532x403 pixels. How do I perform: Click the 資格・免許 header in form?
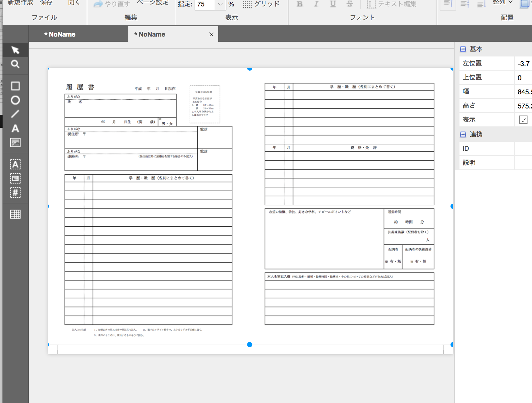click(x=364, y=148)
